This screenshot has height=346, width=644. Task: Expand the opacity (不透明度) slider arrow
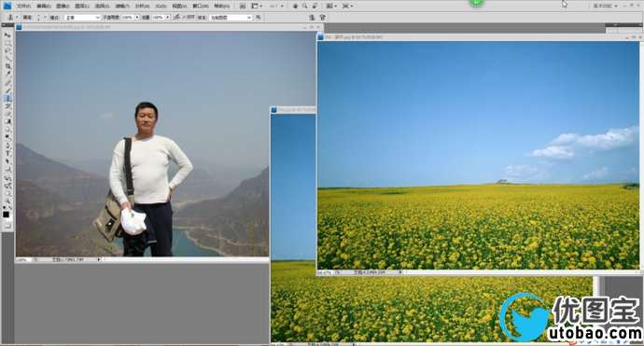137,18
